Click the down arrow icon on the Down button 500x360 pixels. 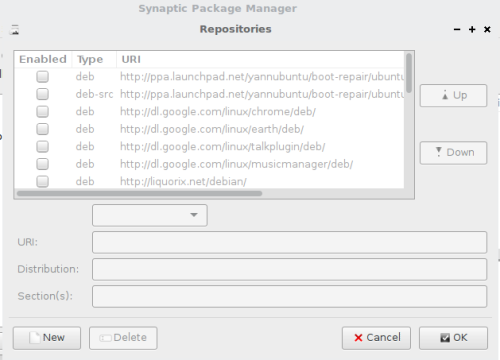coord(439,152)
